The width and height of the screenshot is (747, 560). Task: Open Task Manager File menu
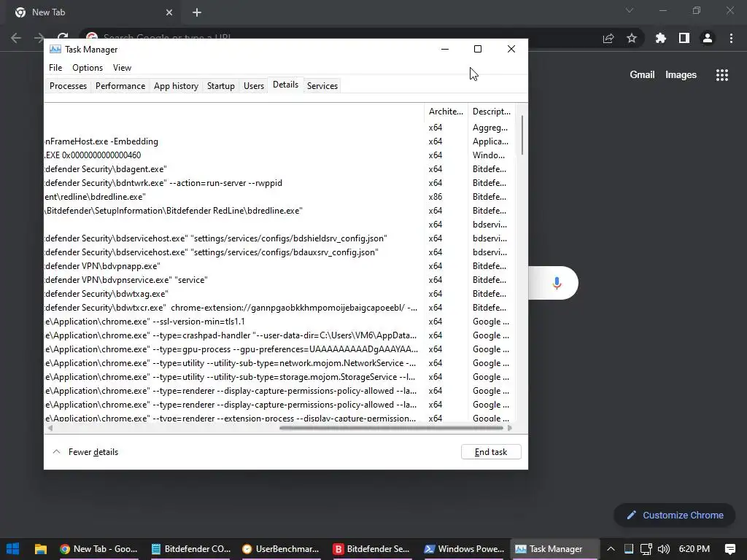point(55,68)
